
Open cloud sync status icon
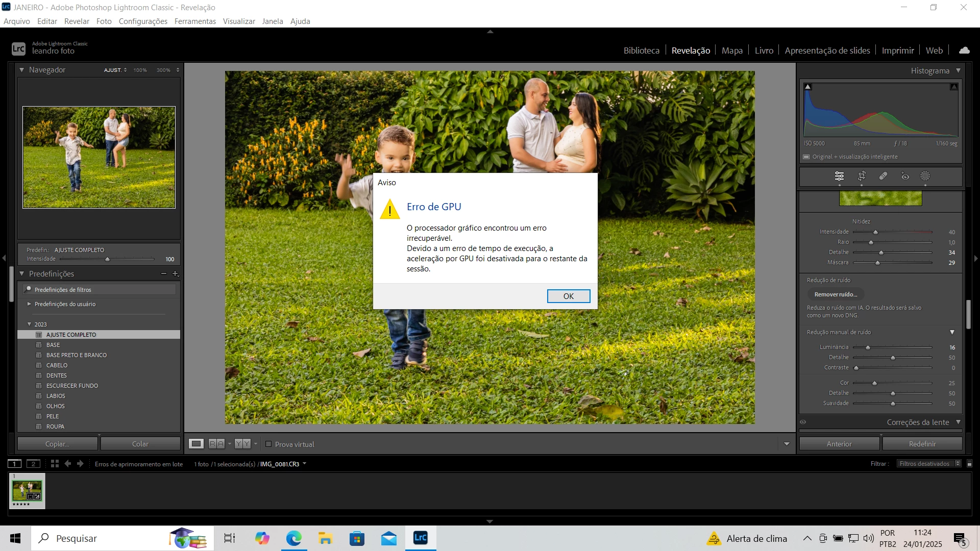pos(964,50)
